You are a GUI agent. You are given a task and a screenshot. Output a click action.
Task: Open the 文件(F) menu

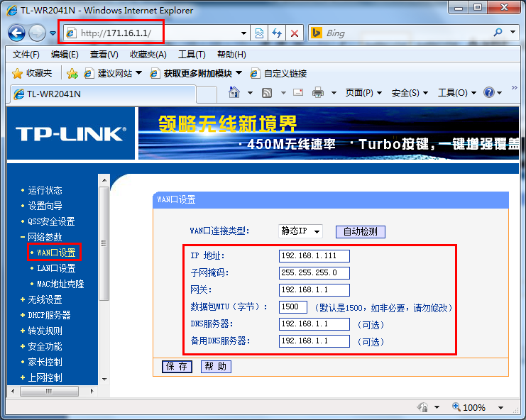[x=26, y=55]
